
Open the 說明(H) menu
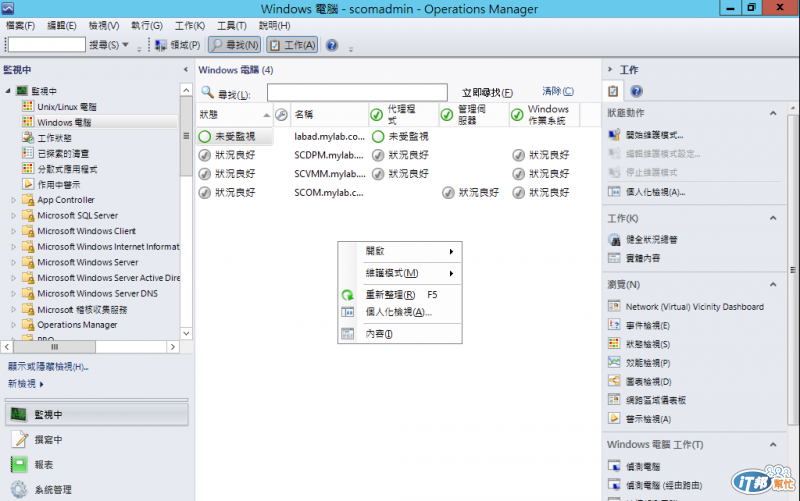274,26
